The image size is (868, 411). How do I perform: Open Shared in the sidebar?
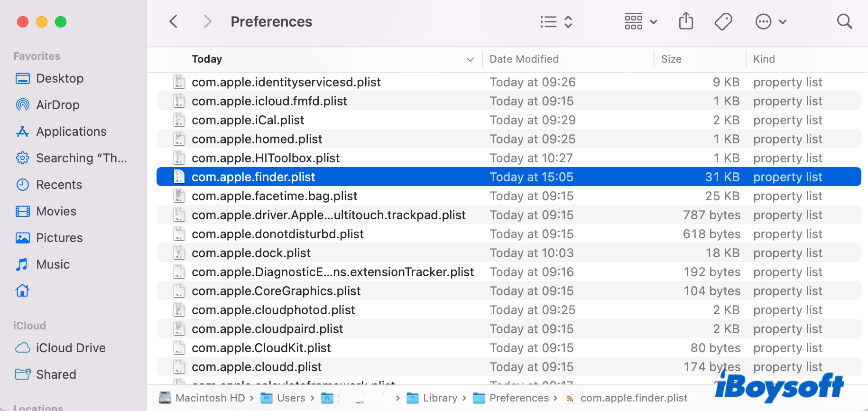pos(46,374)
